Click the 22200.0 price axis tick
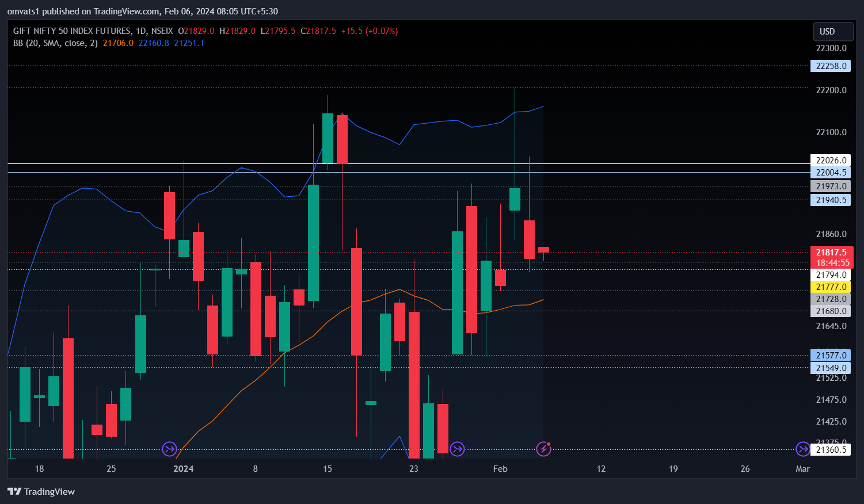The width and height of the screenshot is (864, 504). (x=831, y=90)
